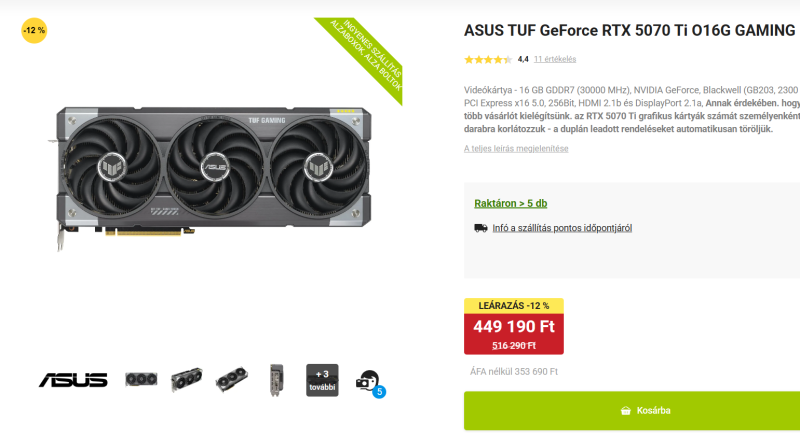Image resolution: width=800 pixels, height=437 pixels.
Task: Select the second angled GPU thumbnail
Action: point(186,379)
